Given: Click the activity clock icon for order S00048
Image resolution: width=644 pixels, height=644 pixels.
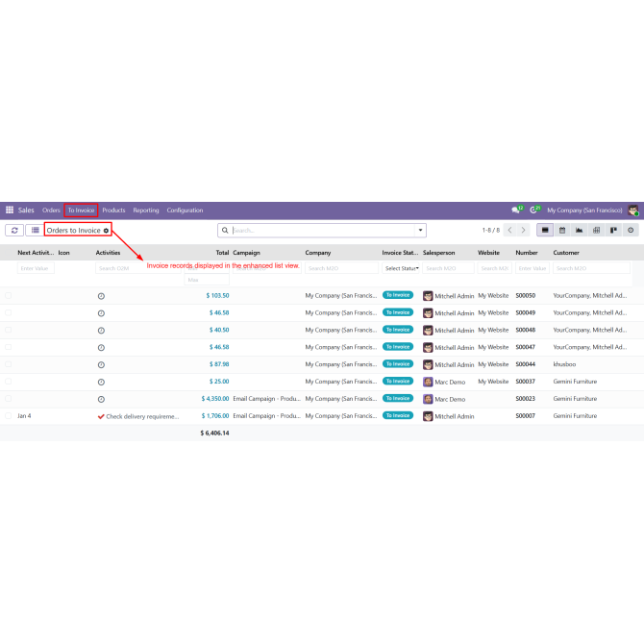Looking at the screenshot, I should (x=101, y=331).
